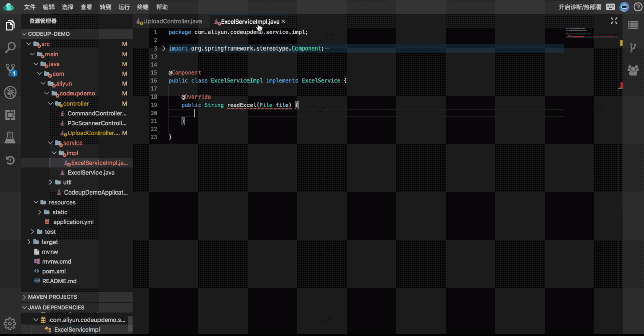
Task: Open ExcelService.java in tree
Action: pyautogui.click(x=77, y=173)
